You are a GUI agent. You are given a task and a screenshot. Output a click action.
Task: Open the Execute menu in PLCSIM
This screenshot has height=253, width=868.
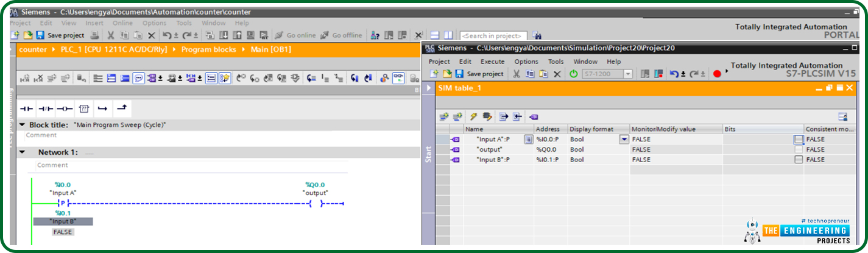coord(492,62)
